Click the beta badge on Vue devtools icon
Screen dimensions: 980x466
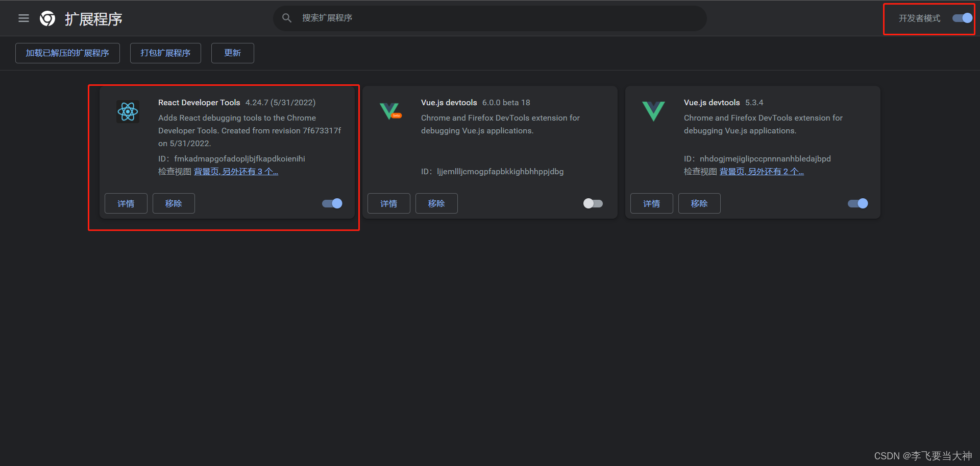(395, 117)
